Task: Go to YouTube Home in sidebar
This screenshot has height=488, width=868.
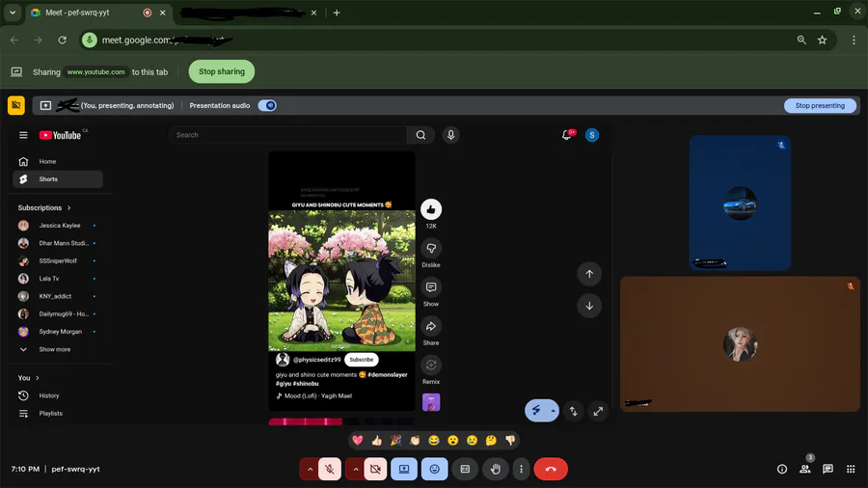Action: [58, 162]
